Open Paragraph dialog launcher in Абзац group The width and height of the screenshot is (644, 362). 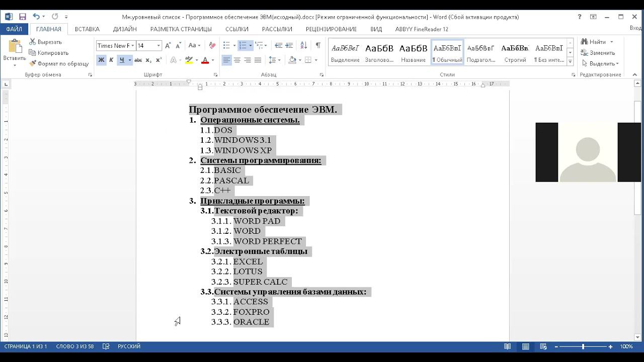pyautogui.click(x=321, y=75)
